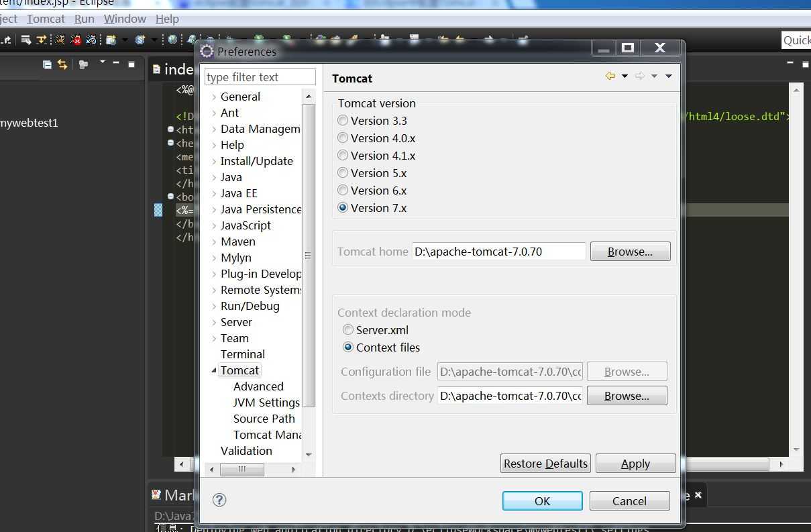Choose Server.xml context declaration mode

tap(348, 330)
